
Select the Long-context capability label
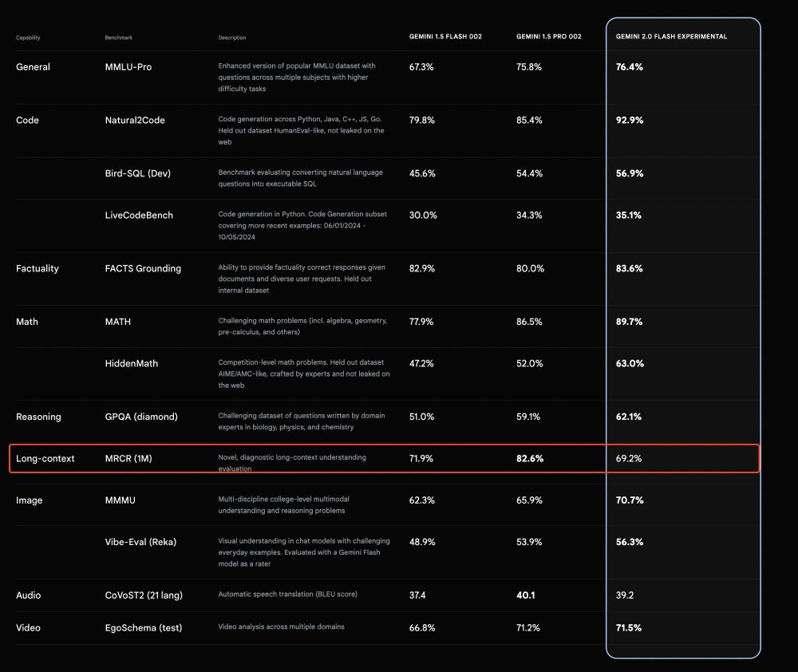coord(45,459)
